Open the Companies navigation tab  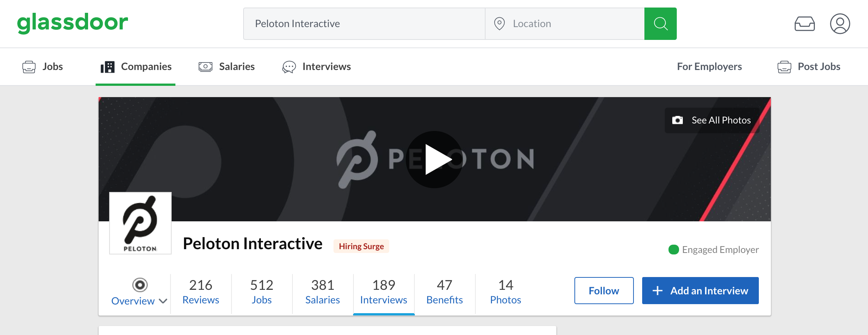pyautogui.click(x=136, y=67)
